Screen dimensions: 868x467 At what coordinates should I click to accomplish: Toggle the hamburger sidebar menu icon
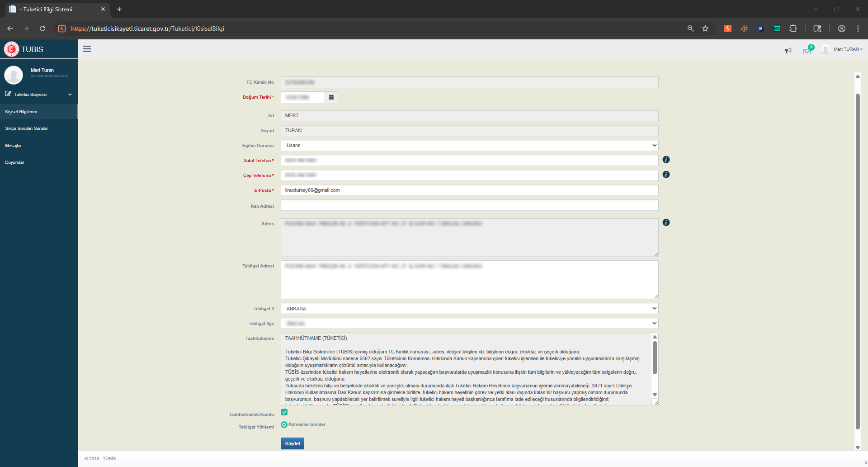pyautogui.click(x=87, y=49)
